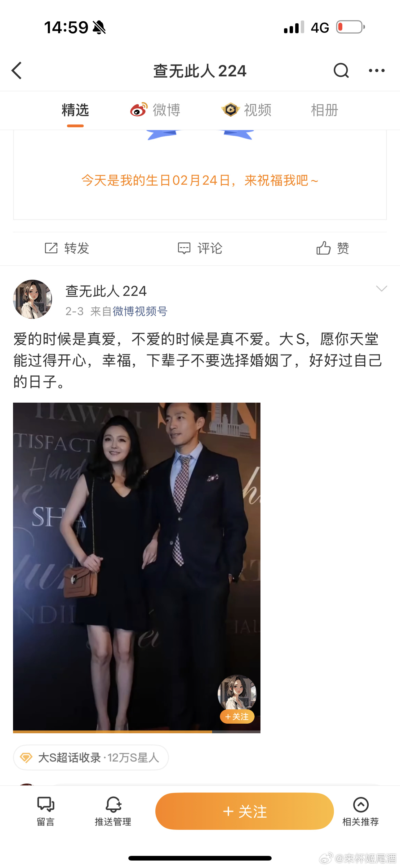Open the three-dots more menu
This screenshot has width=400, height=868.
376,70
